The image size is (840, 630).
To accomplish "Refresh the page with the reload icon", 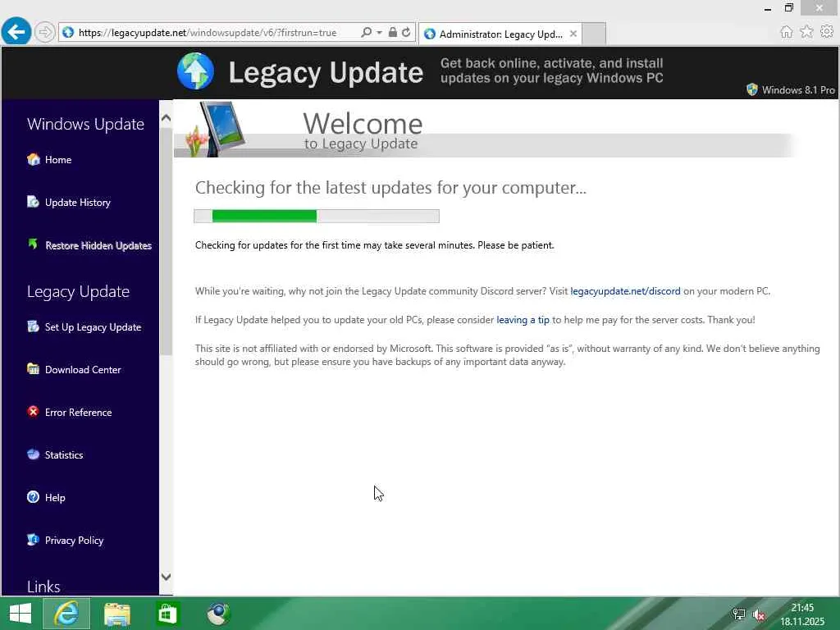I will tap(406, 32).
